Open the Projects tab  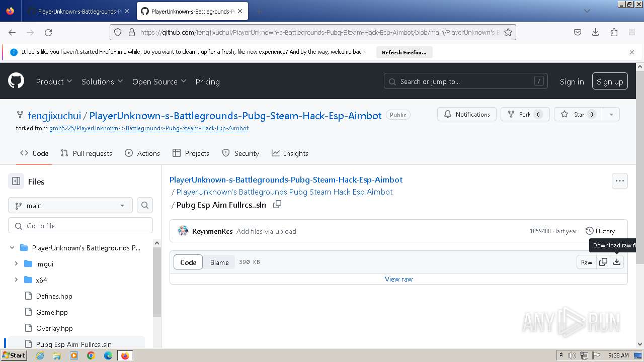tap(191, 153)
